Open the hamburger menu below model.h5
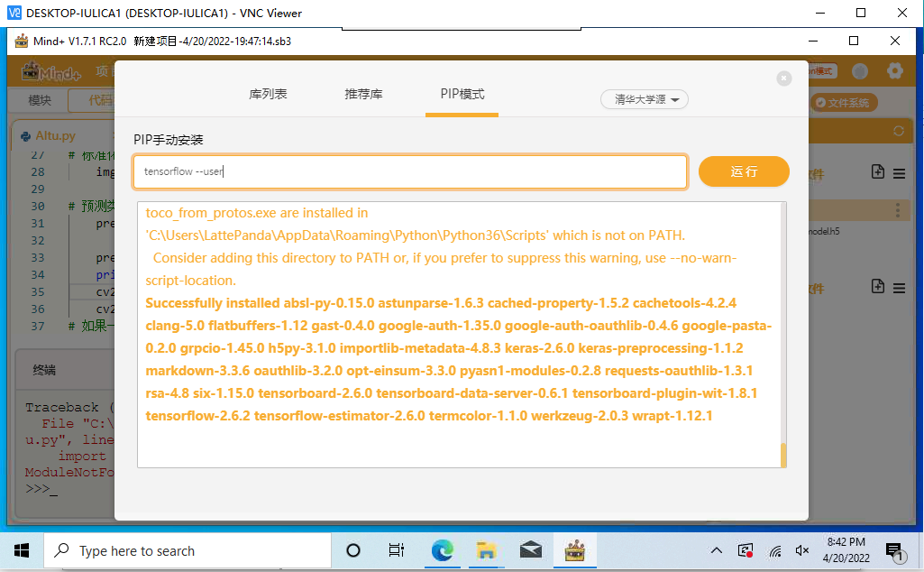 pyautogui.click(x=899, y=288)
